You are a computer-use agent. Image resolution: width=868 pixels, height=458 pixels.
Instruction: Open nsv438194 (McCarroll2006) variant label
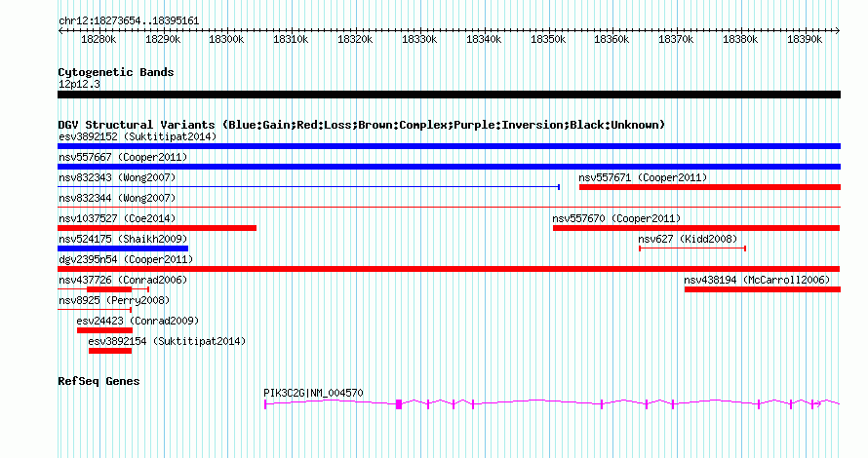point(757,280)
